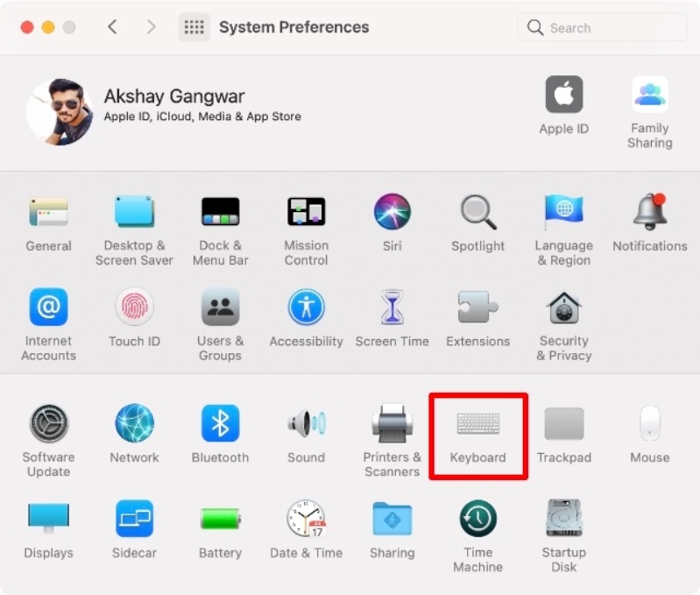Click the yellow minimize window button
Screen dimensions: 700x595
[x=48, y=27]
